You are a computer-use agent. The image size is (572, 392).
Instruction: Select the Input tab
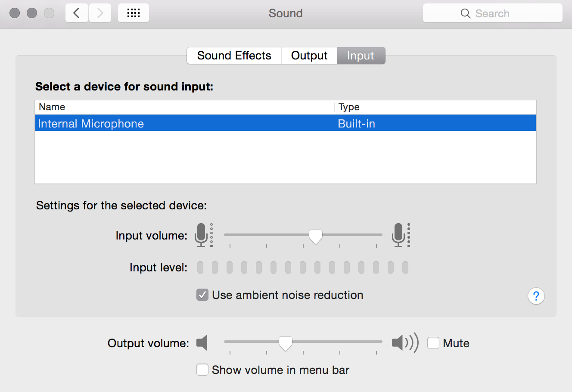click(x=361, y=56)
